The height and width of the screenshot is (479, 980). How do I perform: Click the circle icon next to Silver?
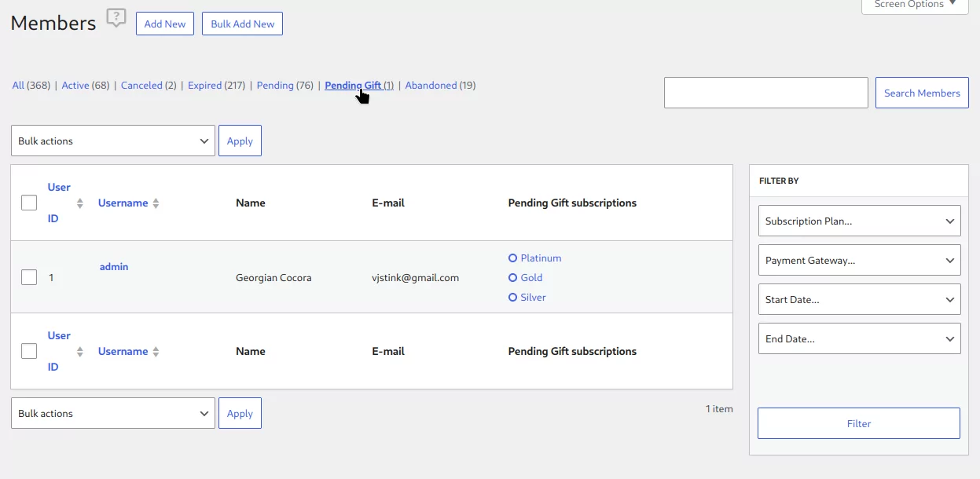coord(513,298)
